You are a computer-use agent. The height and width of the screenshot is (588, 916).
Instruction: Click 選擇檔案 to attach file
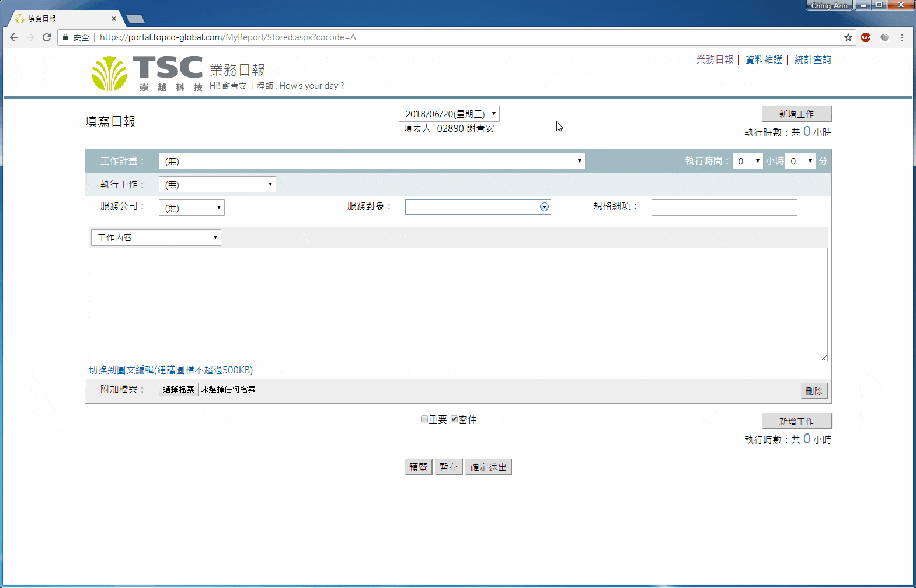[179, 389]
